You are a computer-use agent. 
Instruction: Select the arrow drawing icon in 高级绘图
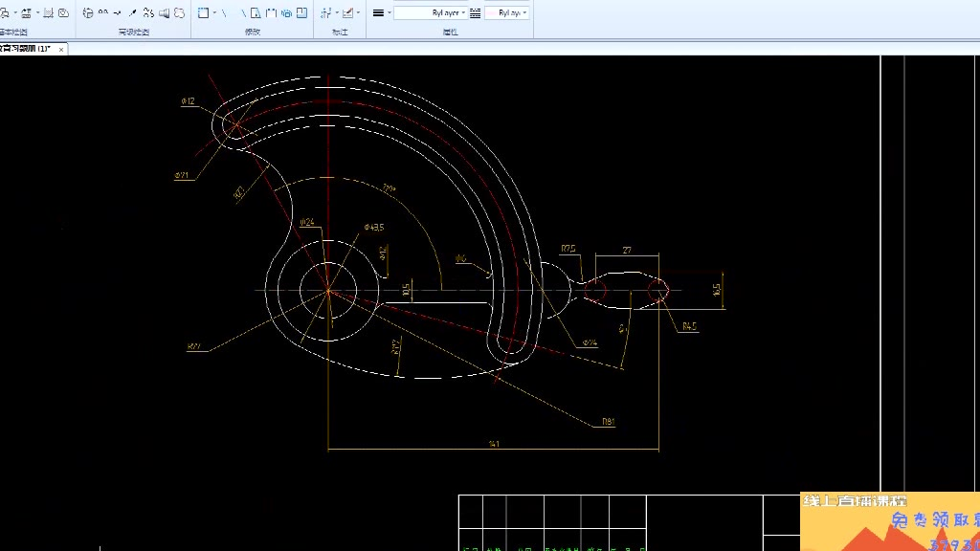pos(132,13)
